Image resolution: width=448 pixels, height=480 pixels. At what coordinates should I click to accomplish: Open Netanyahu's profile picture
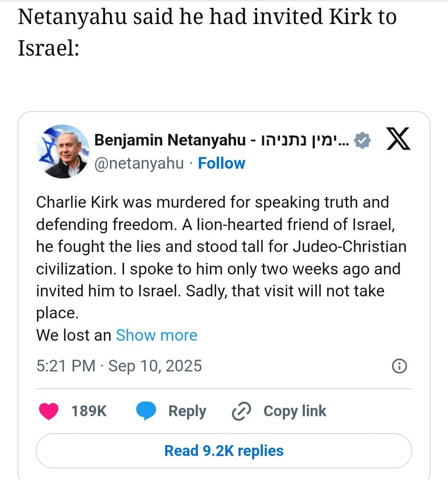[x=62, y=152]
